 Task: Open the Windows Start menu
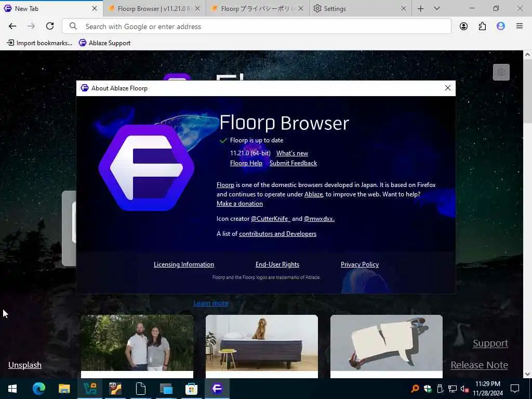(12, 389)
